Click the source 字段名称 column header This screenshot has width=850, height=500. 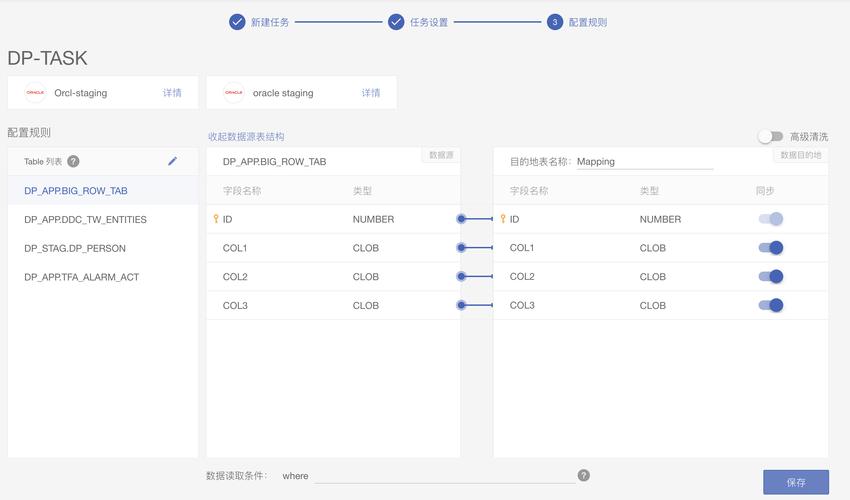[242, 191]
